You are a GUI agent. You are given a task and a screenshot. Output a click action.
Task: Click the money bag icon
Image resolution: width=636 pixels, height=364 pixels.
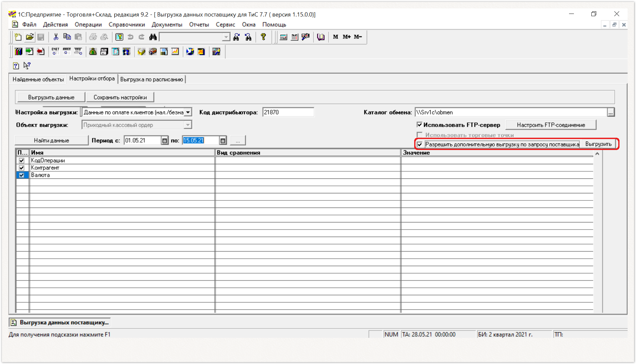tap(93, 51)
